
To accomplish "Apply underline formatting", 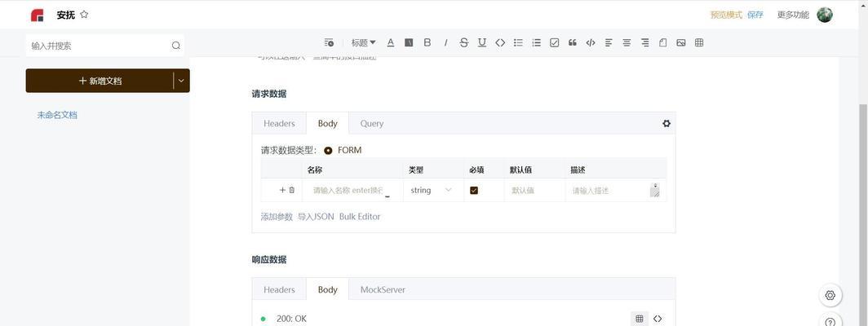I will [x=482, y=42].
